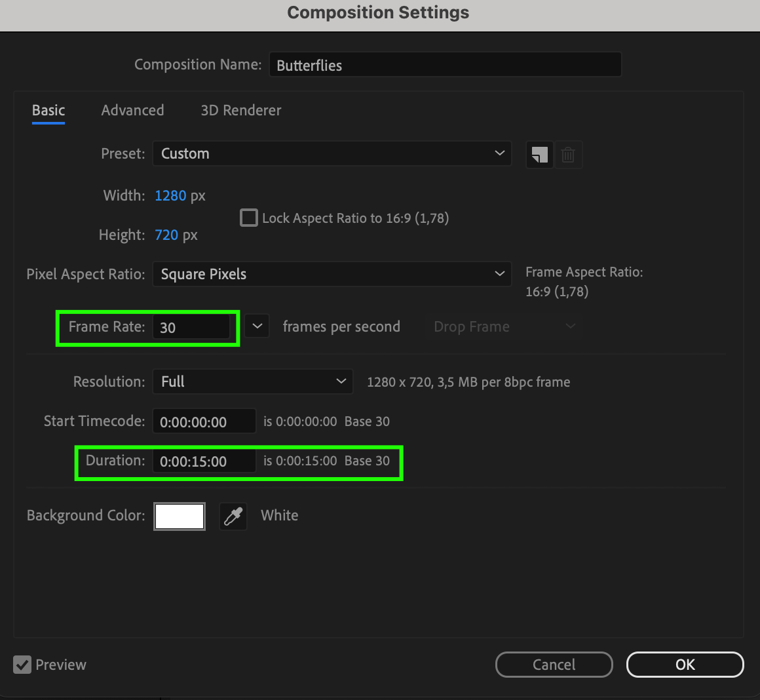The width and height of the screenshot is (760, 700).
Task: Click the Composition Name field 'Butterflies'
Action: 445,64
